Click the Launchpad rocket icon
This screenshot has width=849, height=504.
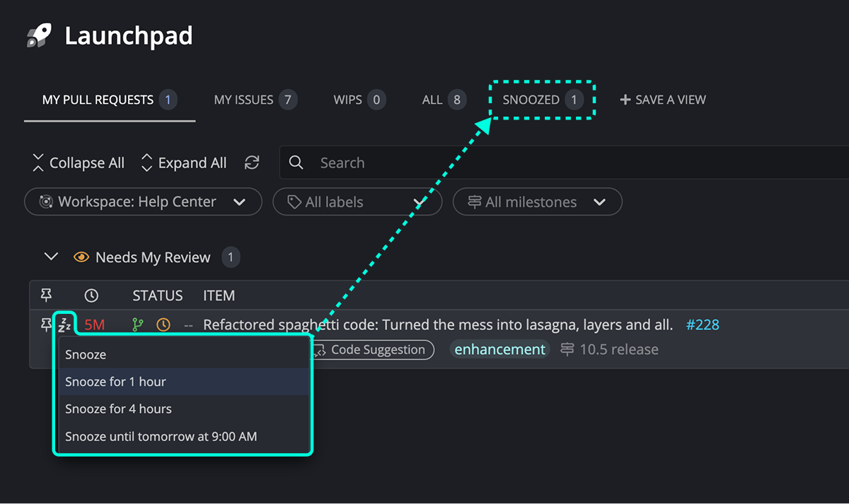click(39, 34)
